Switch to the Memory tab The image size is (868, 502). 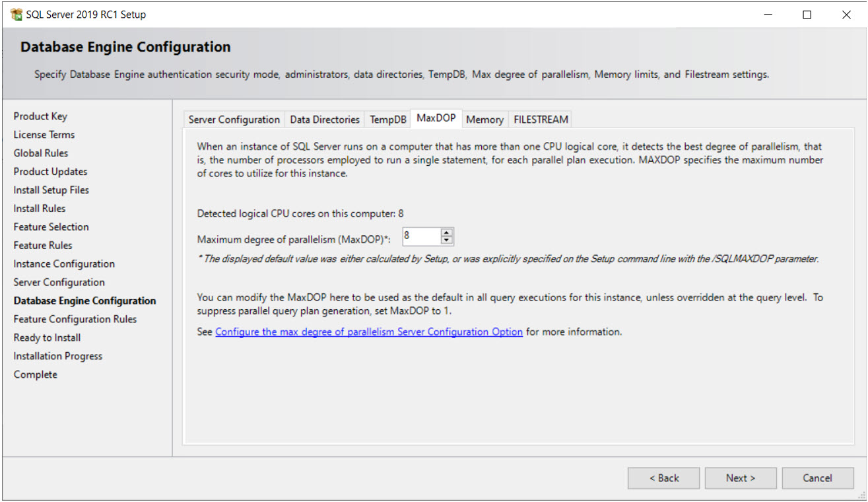(484, 120)
